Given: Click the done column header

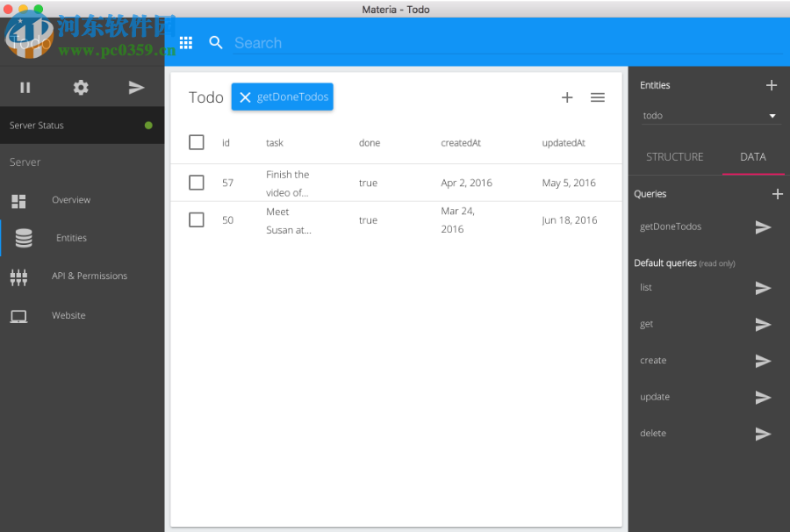Looking at the screenshot, I should (370, 142).
